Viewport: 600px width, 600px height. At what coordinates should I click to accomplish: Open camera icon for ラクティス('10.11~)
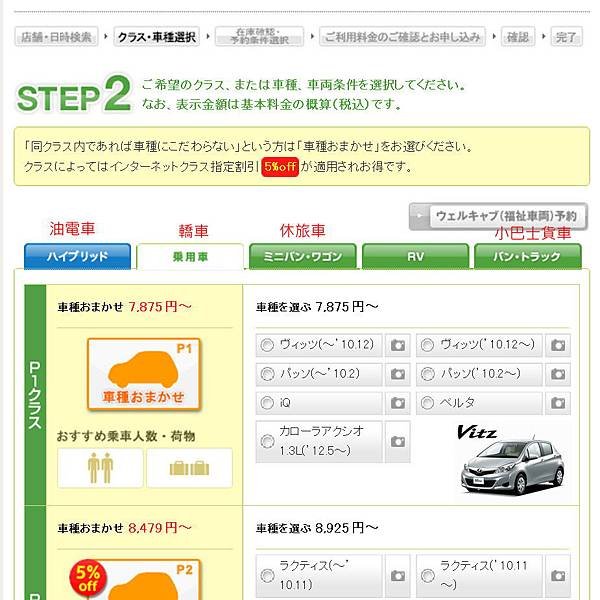click(x=558, y=576)
